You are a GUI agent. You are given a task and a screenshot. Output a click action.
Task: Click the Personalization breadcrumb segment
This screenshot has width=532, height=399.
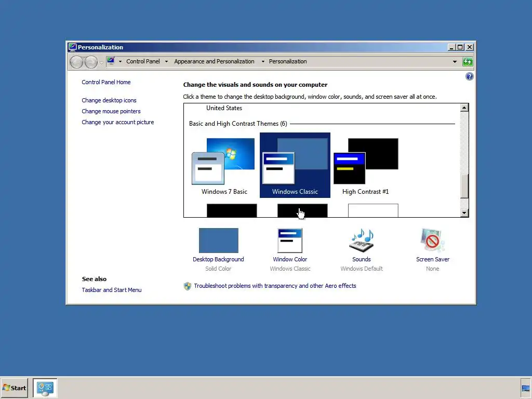pyautogui.click(x=288, y=61)
